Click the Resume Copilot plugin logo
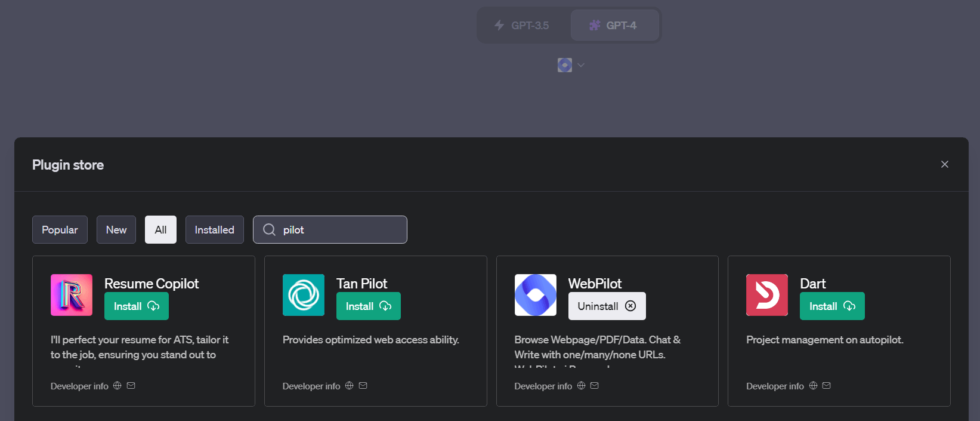980x421 pixels. click(x=72, y=295)
